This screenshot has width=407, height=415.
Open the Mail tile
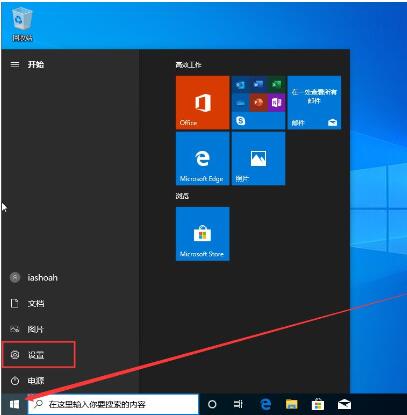click(x=314, y=102)
